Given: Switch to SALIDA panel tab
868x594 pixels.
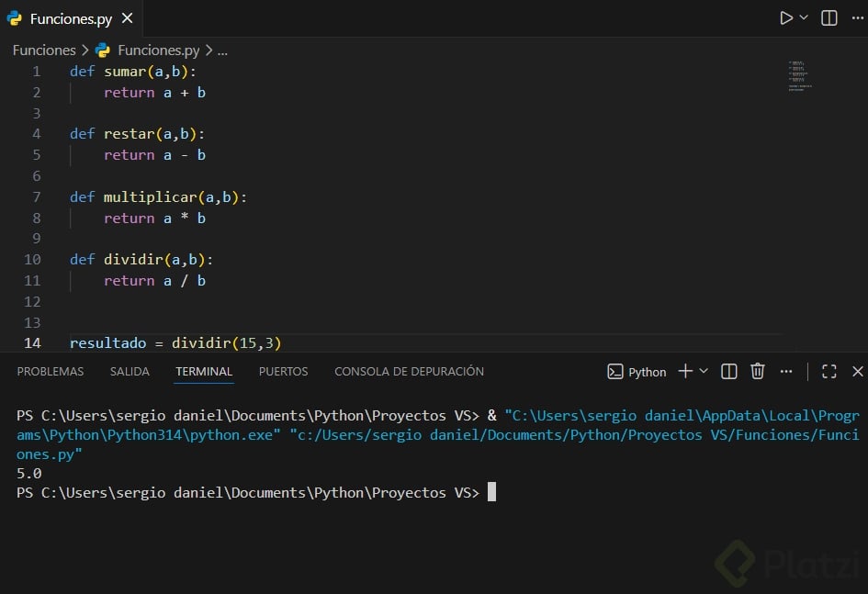Looking at the screenshot, I should (130, 371).
